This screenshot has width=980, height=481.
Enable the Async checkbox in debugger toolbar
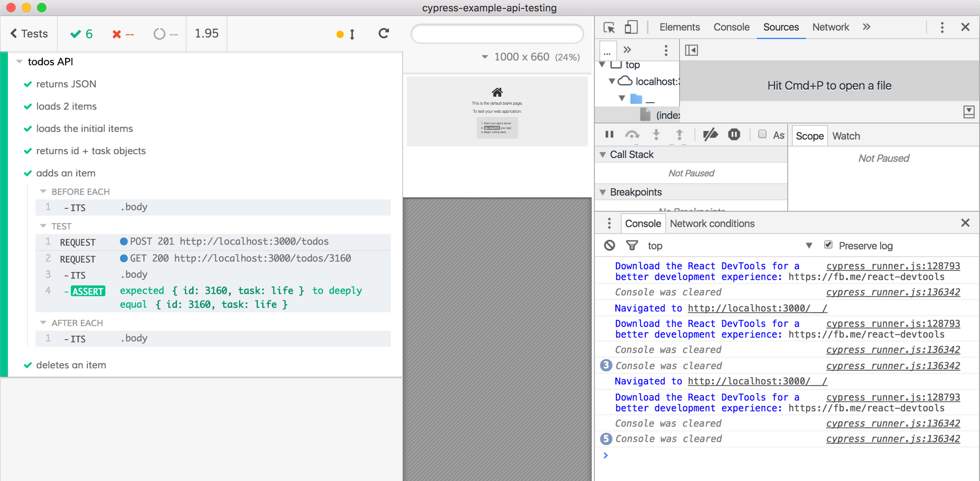pyautogui.click(x=762, y=134)
